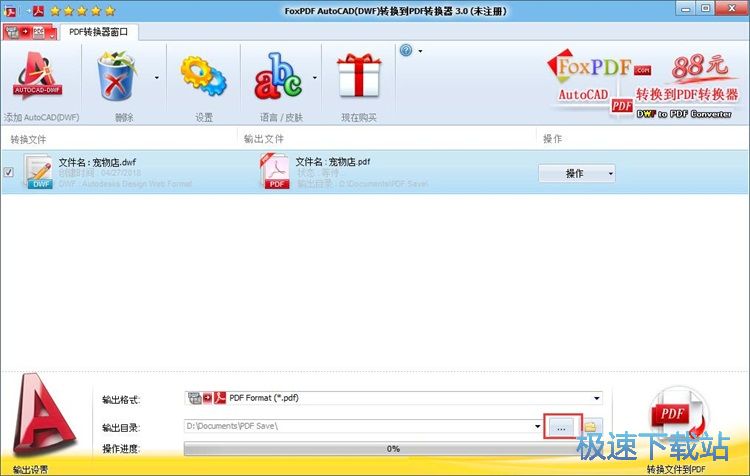Expand the Language/Skin dropdown arrow
The image size is (750, 476).
coord(314,77)
